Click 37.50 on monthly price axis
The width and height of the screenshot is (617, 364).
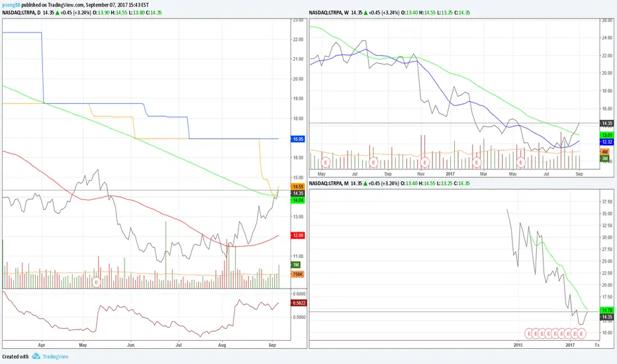(x=607, y=201)
